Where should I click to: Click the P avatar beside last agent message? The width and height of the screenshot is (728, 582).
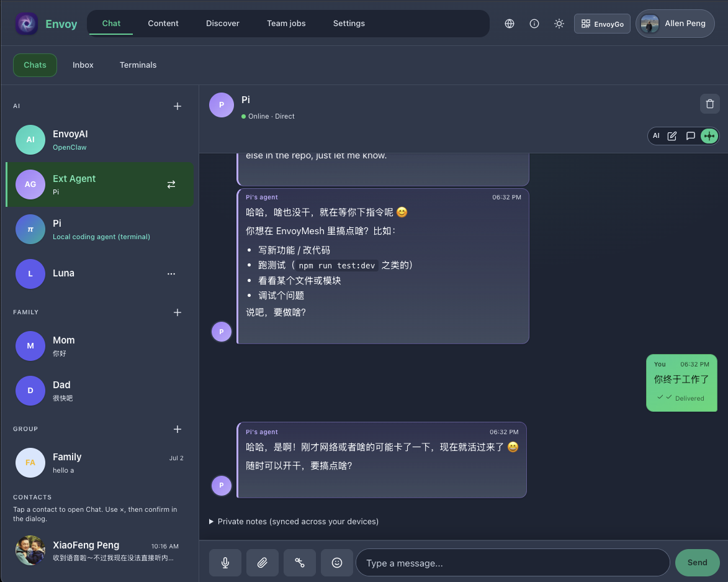pyautogui.click(x=222, y=485)
